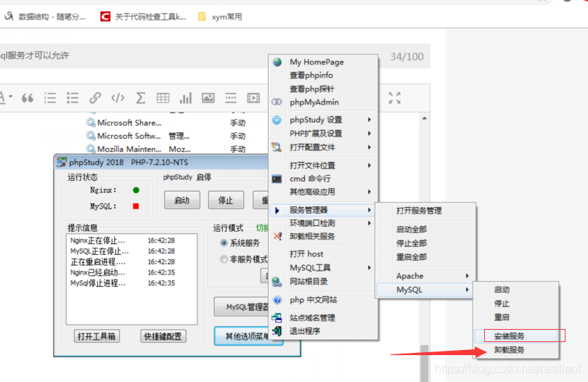Insert a hyperlink with the chain icon

(x=95, y=98)
